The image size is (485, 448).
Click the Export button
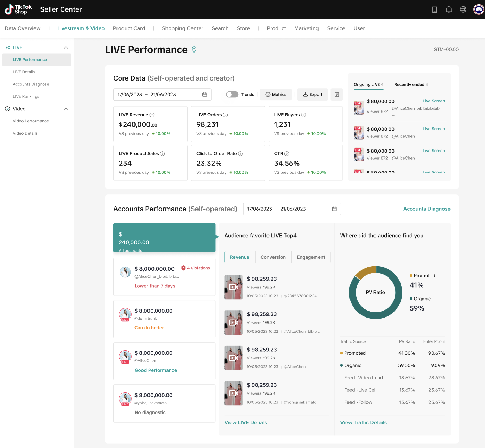click(x=313, y=95)
